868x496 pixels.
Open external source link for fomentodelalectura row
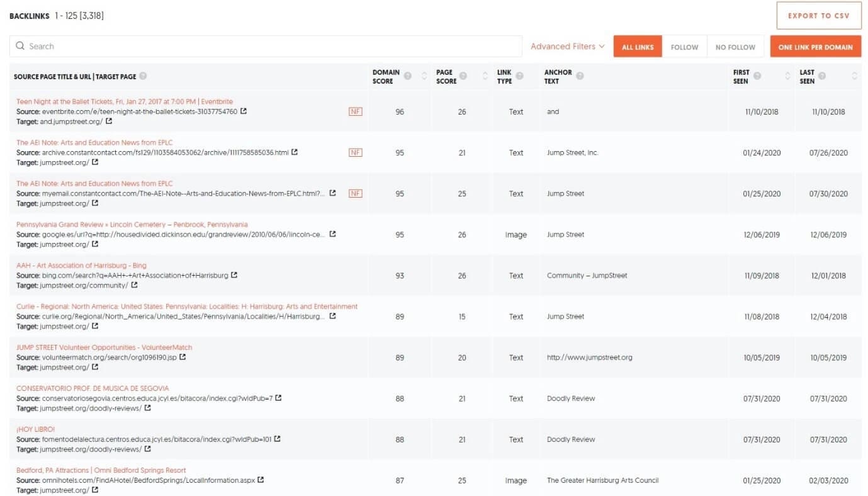278,439
